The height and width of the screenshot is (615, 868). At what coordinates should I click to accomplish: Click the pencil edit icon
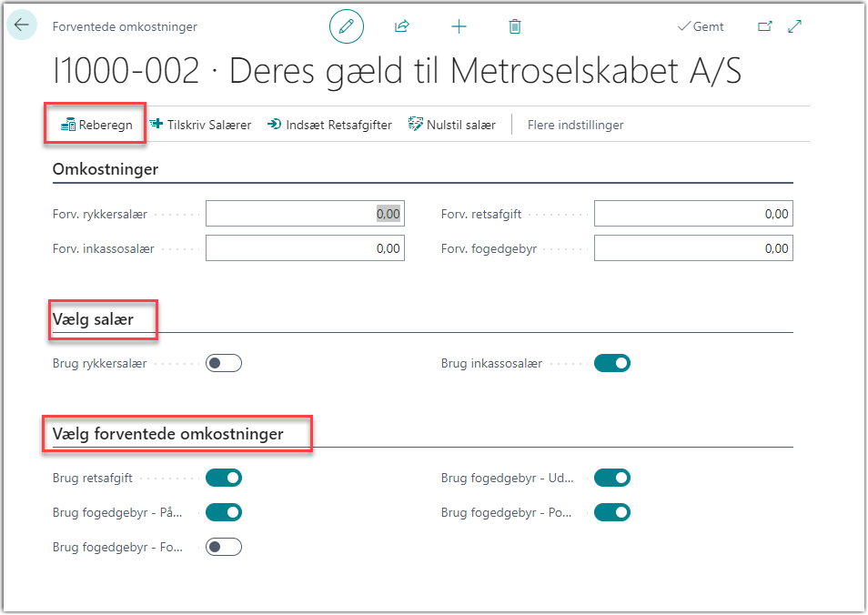click(x=347, y=26)
